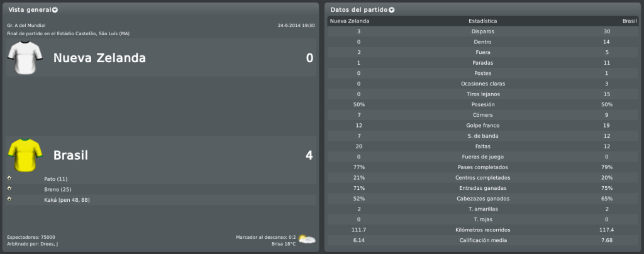Open the Vista general panel title
The image size is (644, 254).
(30, 10)
